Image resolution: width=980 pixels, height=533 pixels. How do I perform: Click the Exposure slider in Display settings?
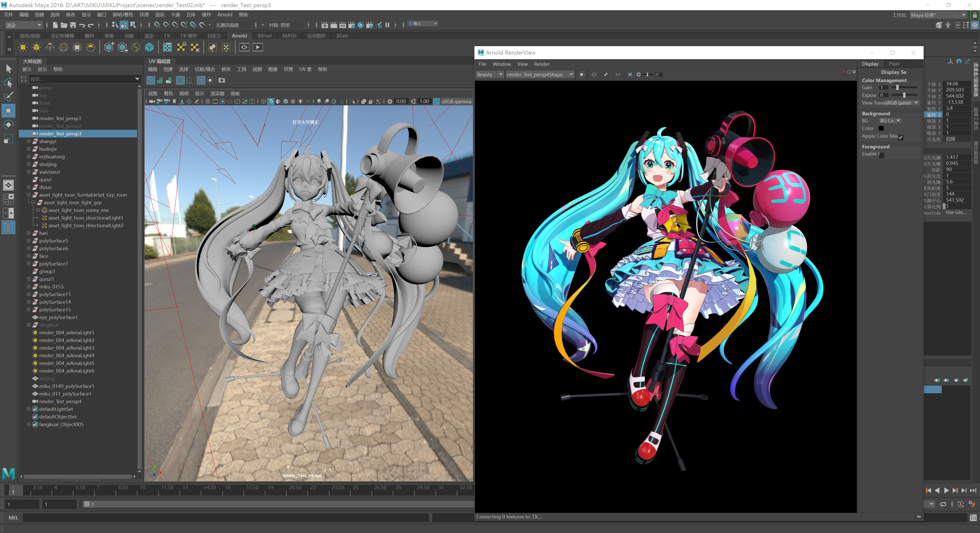(x=904, y=95)
